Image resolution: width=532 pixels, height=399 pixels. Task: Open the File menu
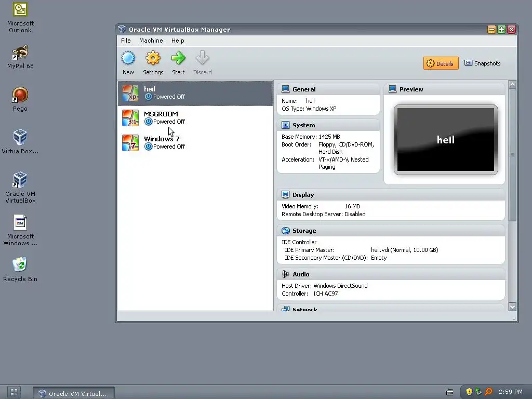126,41
